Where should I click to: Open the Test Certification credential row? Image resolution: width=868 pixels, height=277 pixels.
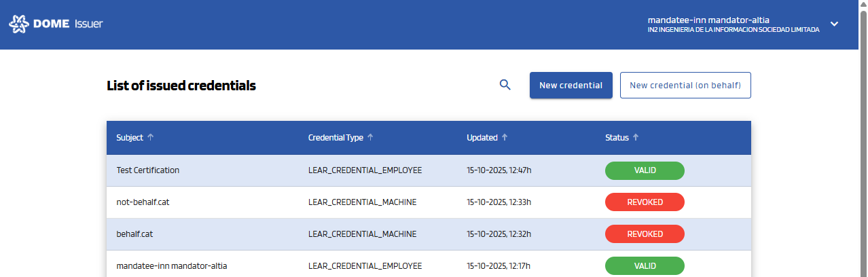(148, 170)
